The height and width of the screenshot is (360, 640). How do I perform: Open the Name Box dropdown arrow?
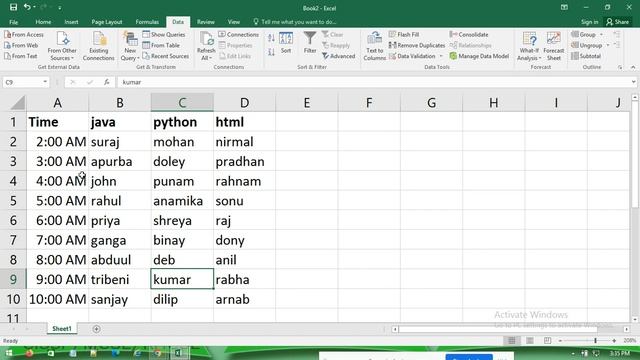[x=45, y=82]
